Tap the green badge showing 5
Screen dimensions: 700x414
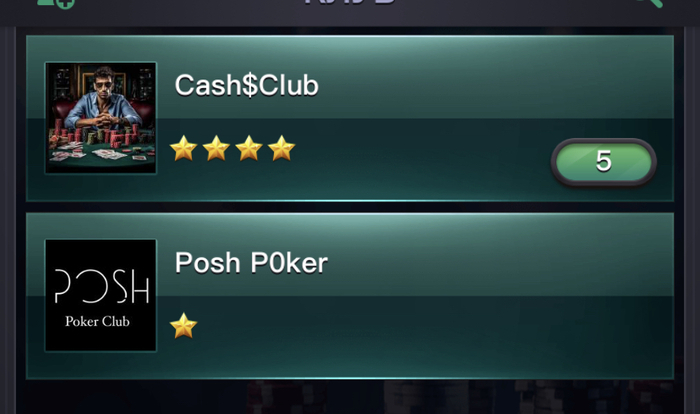(604, 161)
